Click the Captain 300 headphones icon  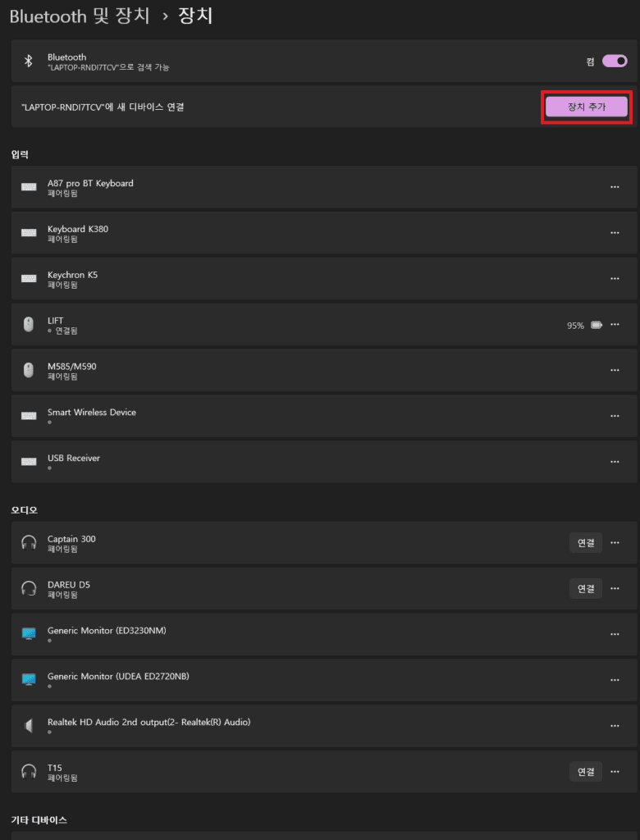pos(29,543)
